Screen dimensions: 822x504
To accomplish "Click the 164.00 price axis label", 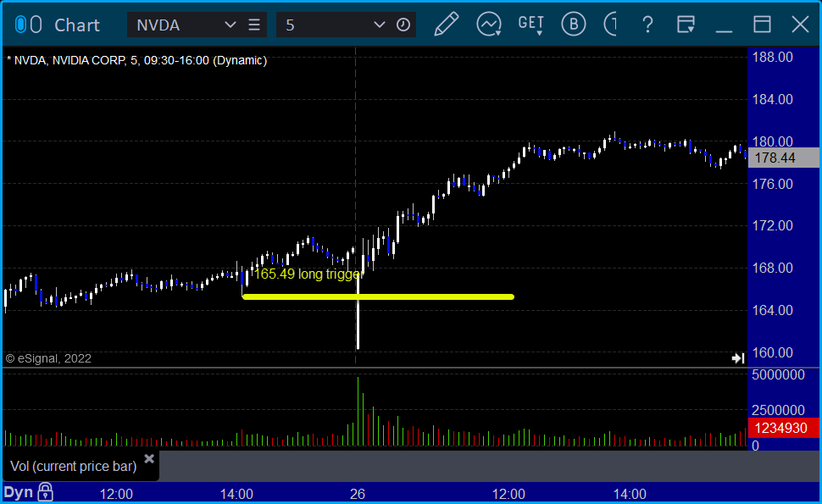I will click(773, 310).
